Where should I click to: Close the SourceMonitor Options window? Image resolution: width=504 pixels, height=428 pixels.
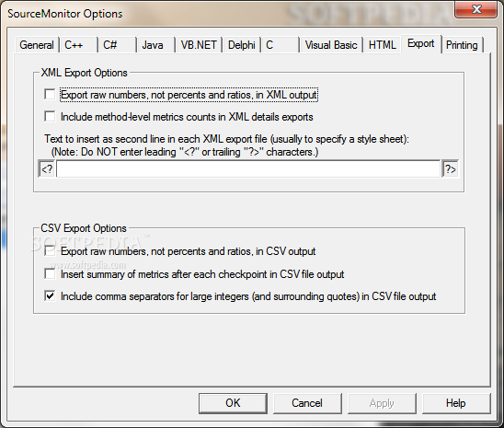tap(477, 9)
